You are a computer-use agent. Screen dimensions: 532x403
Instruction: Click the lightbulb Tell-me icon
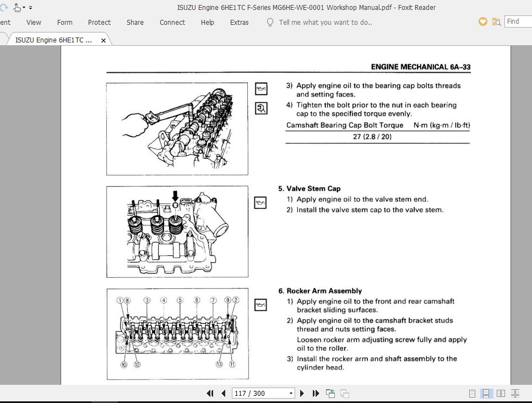270,23
